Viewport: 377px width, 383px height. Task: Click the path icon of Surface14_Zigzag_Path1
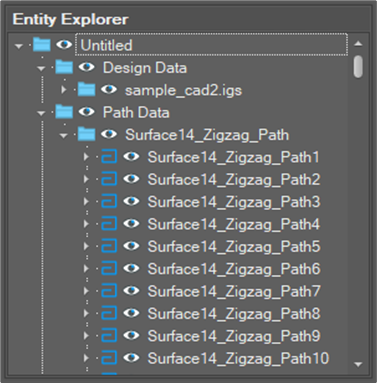click(x=109, y=156)
